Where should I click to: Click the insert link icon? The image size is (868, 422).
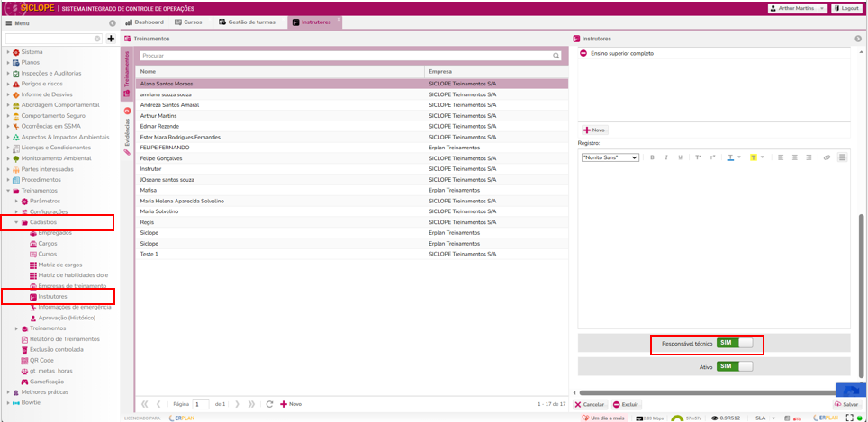pos(827,157)
